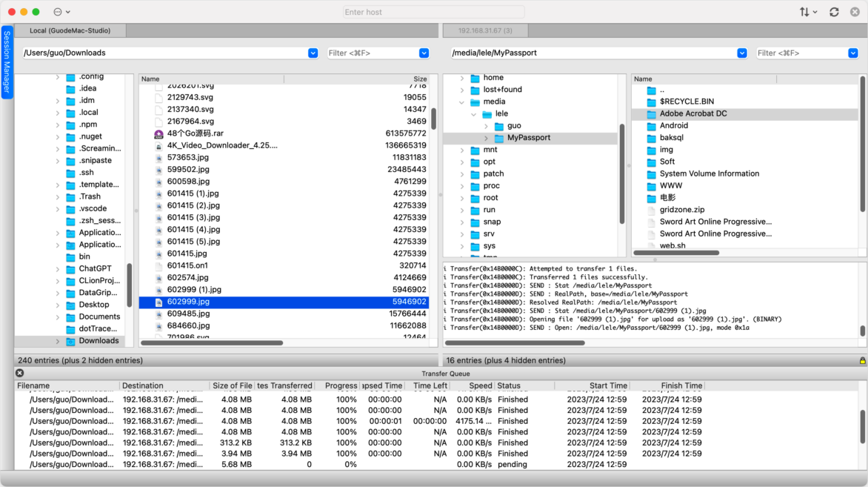Close the Transfer Queue panel
The image size is (868, 487).
[x=19, y=374]
